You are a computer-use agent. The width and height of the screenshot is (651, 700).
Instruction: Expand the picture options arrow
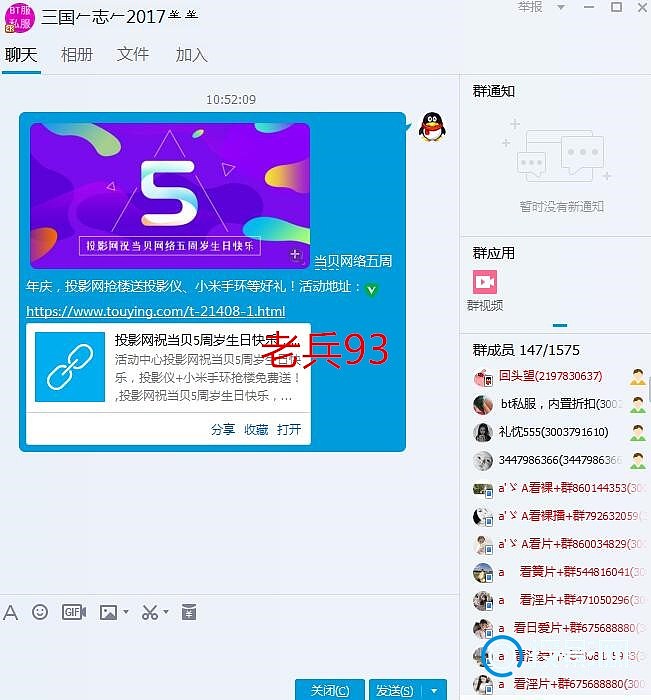pyautogui.click(x=126, y=612)
